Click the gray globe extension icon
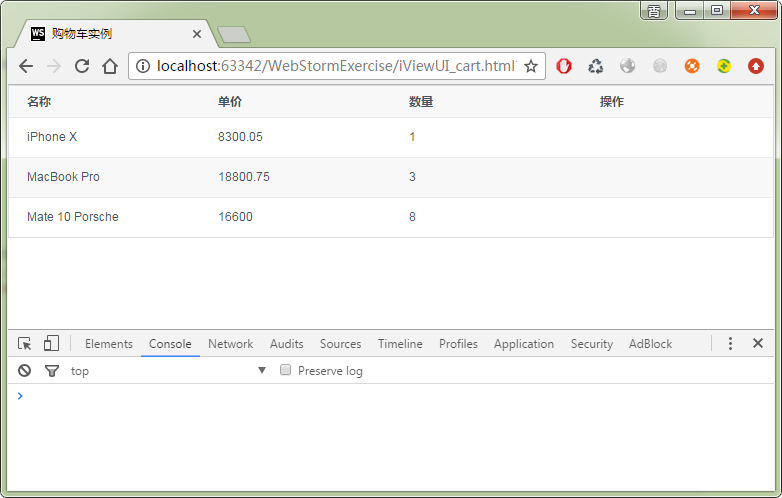 (627, 66)
